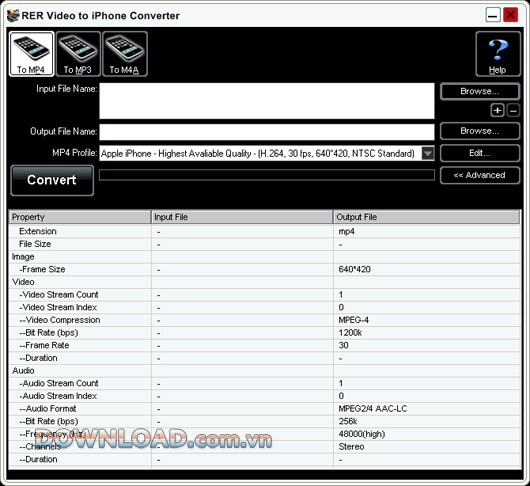The image size is (530, 486).
Task: Choose the To M4A conversion mode
Action: click(x=125, y=54)
